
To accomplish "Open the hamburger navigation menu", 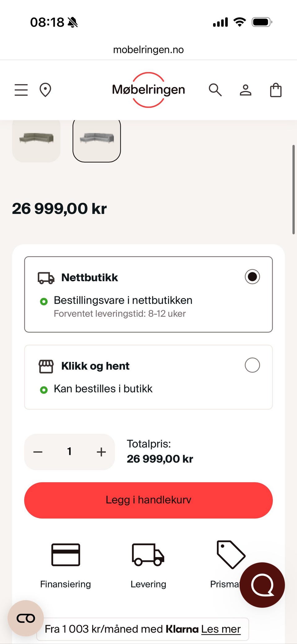I will [x=21, y=90].
